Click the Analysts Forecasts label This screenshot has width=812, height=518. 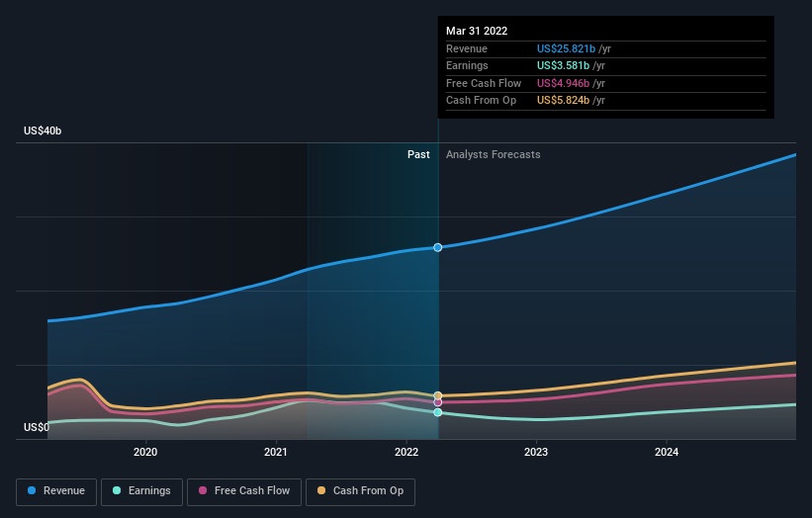coord(493,154)
